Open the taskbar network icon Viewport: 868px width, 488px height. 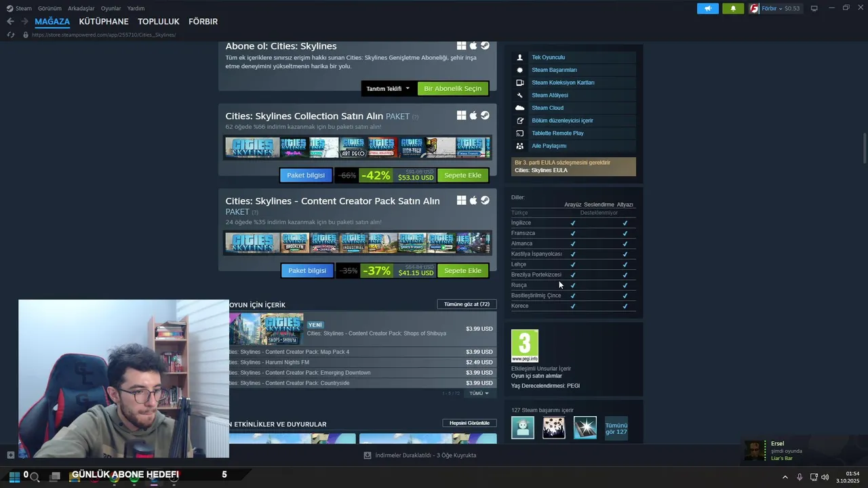click(814, 477)
